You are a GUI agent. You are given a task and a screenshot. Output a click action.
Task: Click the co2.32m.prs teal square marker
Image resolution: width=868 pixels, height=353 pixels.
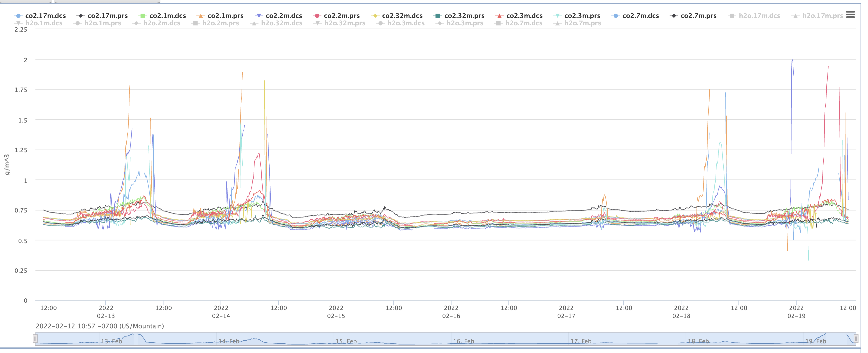tap(437, 16)
